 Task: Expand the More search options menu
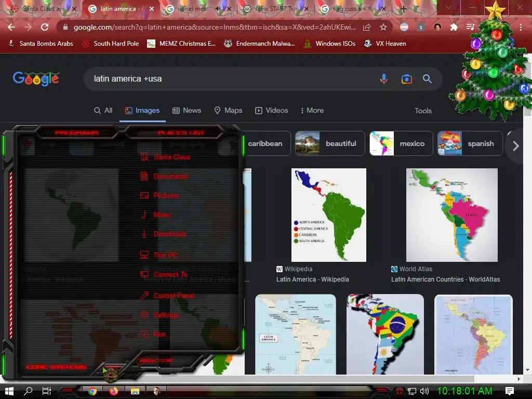click(312, 110)
